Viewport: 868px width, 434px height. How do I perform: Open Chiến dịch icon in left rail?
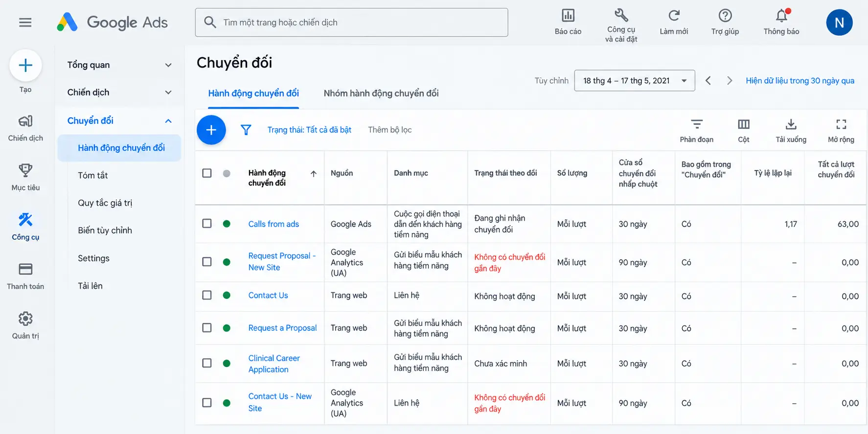tap(25, 121)
